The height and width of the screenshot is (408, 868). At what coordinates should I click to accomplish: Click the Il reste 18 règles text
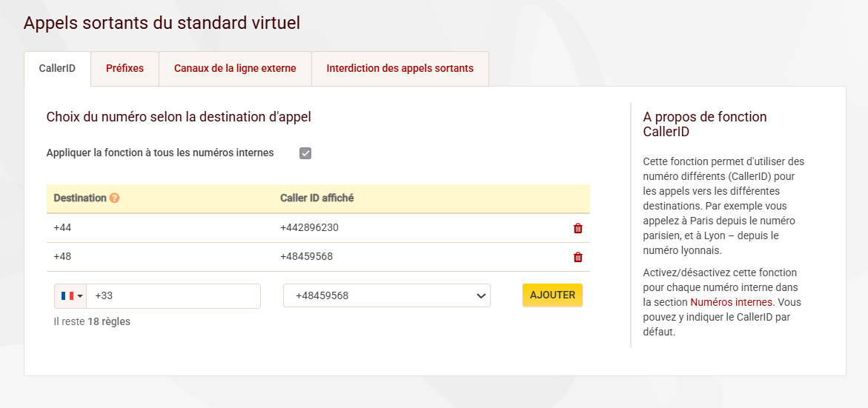[92, 321]
